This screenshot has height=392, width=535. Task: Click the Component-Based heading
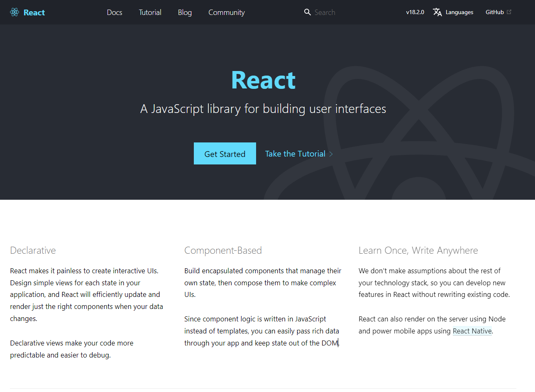point(223,250)
